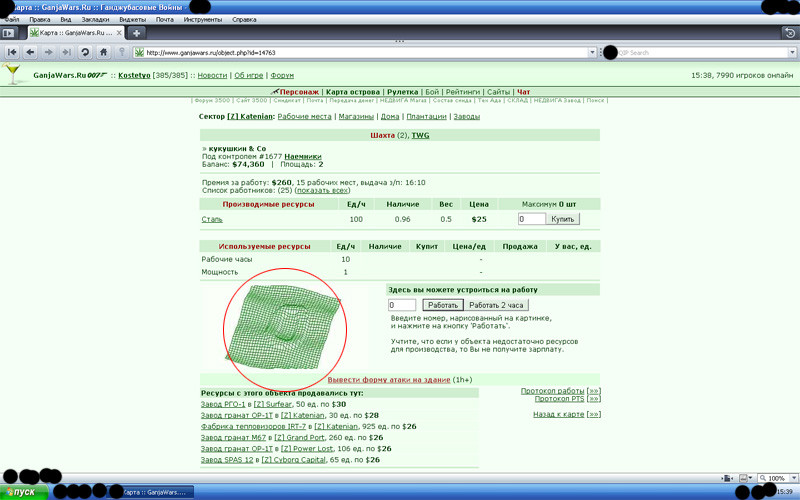Close the Карта GanjaWars.Ru tab
This screenshot has width=800, height=500.
point(119,33)
